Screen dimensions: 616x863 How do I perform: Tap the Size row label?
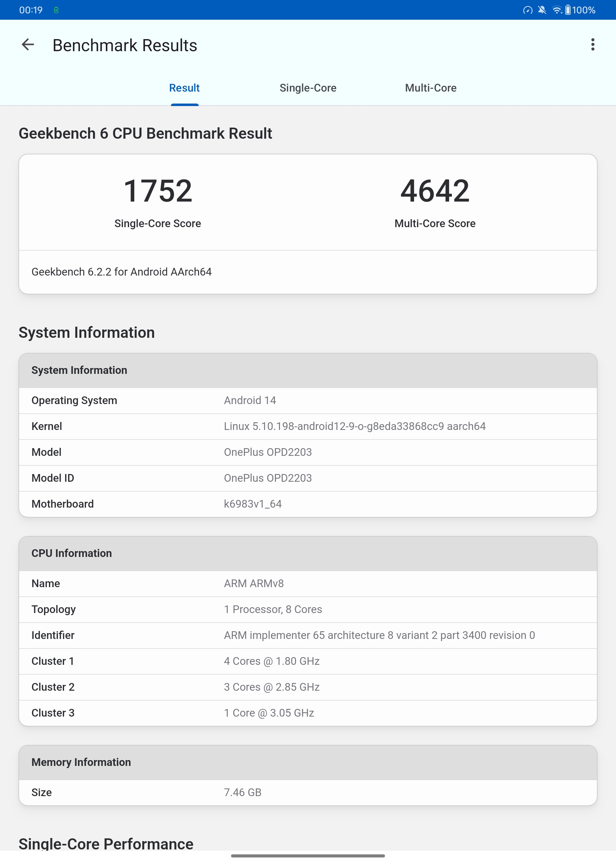[42, 792]
